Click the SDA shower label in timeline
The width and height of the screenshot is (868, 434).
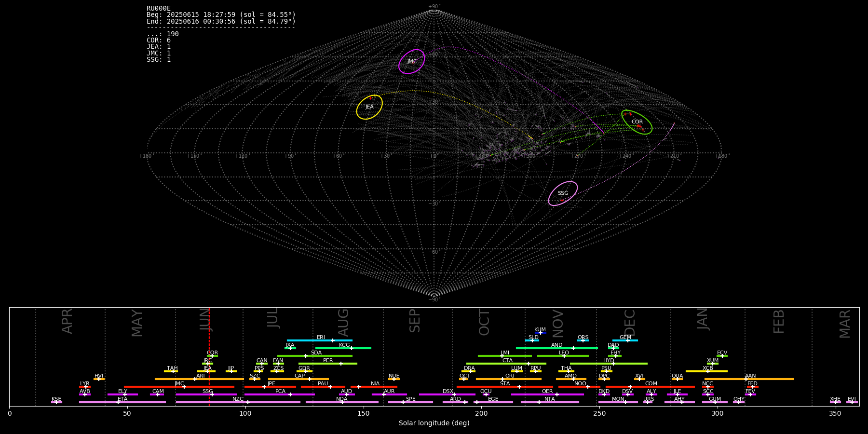pos(316,353)
